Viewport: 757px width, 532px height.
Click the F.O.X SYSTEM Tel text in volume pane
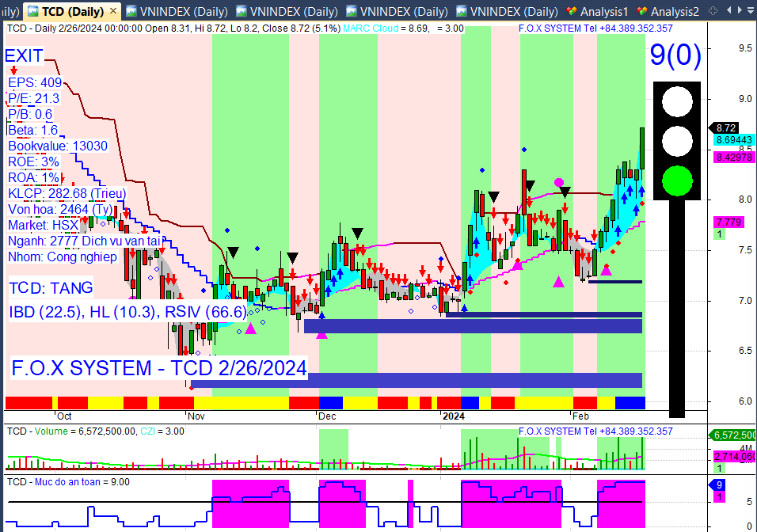[595, 431]
